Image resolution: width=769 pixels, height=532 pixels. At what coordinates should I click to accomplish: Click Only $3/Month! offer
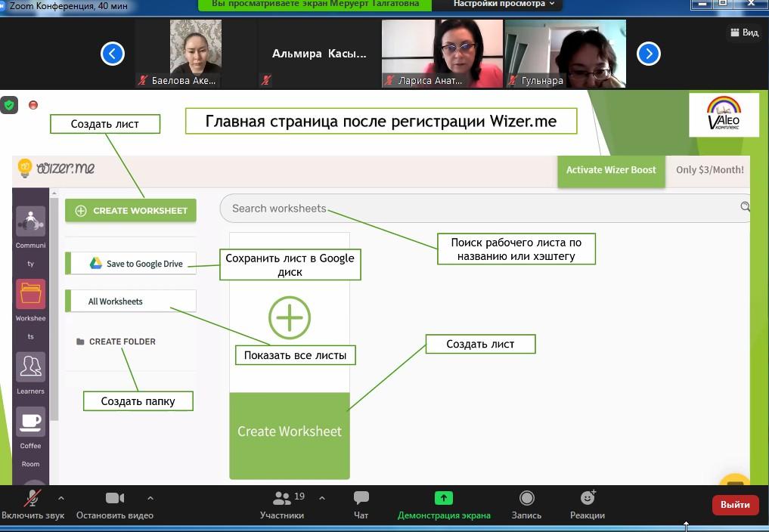tap(710, 170)
